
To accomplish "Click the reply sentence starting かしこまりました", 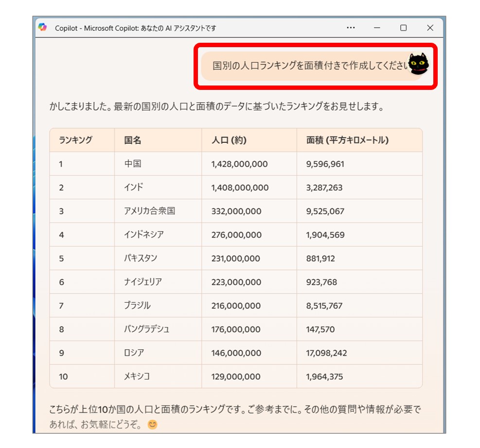I will [x=216, y=106].
